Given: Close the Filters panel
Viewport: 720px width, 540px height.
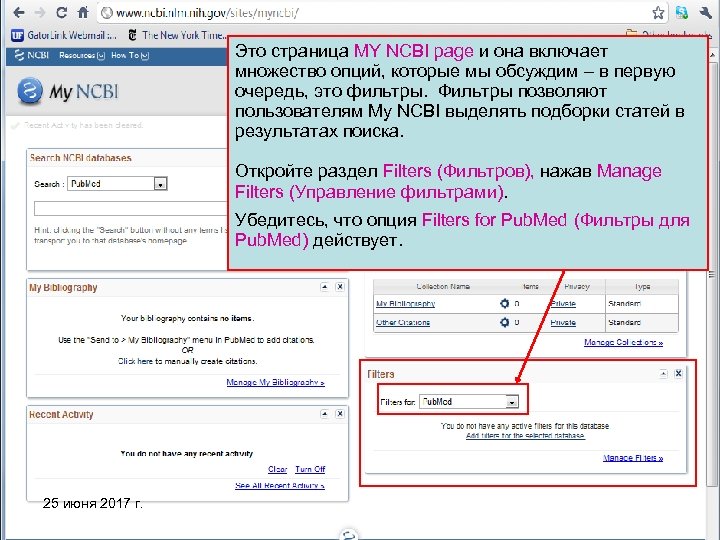Looking at the screenshot, I should (x=678, y=374).
